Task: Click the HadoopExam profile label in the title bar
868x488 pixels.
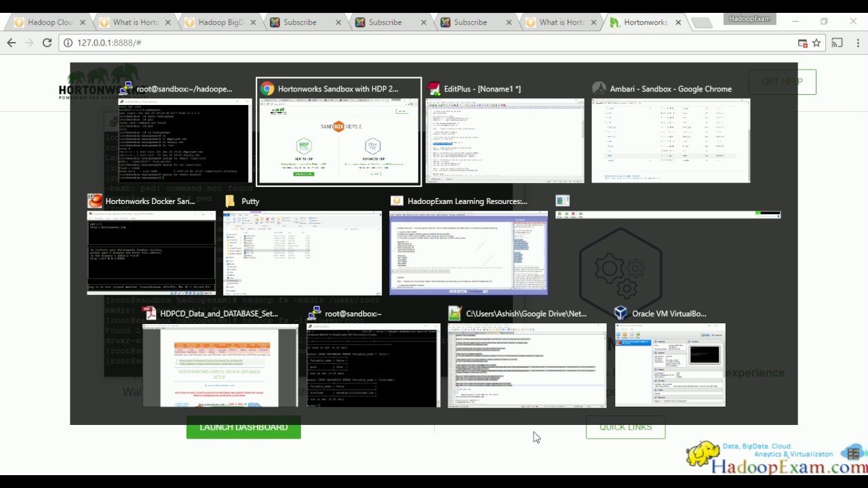Action: point(749,19)
